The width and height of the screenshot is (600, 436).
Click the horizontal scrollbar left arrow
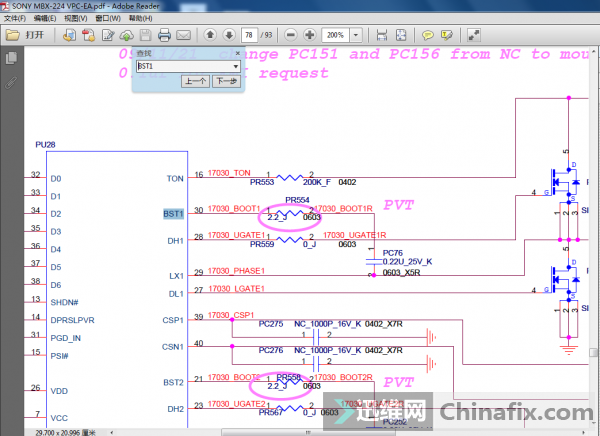point(111,433)
